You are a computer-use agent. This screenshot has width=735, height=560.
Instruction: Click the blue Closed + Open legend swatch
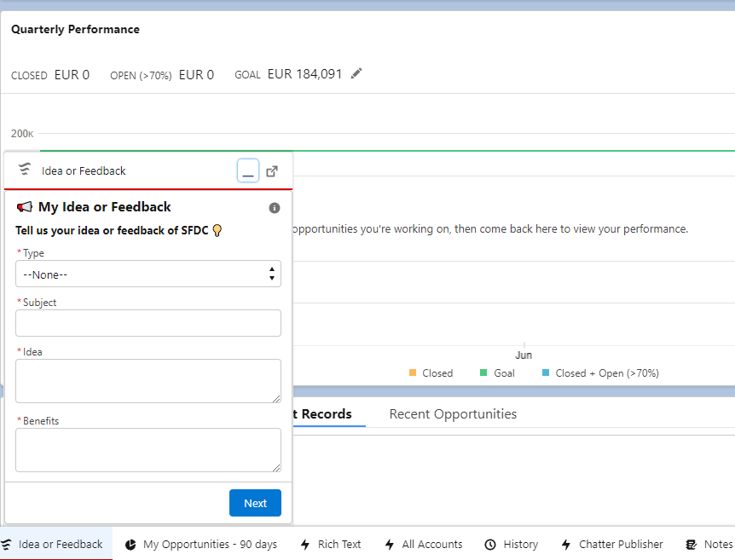(546, 372)
